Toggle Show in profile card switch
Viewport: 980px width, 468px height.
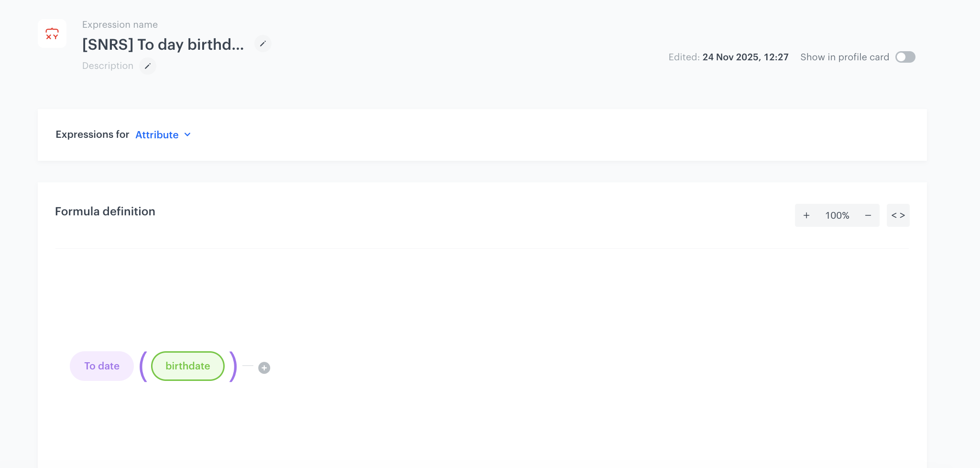905,57
